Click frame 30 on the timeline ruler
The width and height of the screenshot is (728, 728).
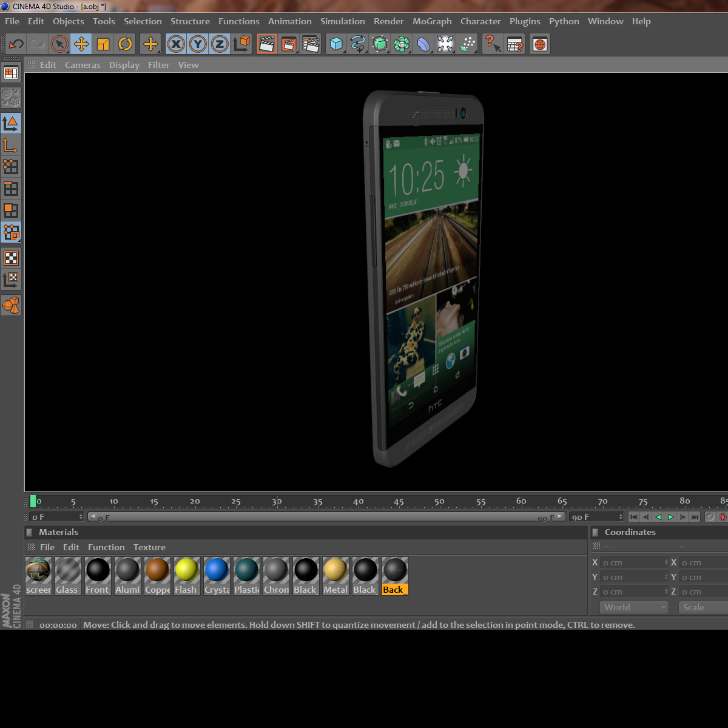pyautogui.click(x=276, y=501)
